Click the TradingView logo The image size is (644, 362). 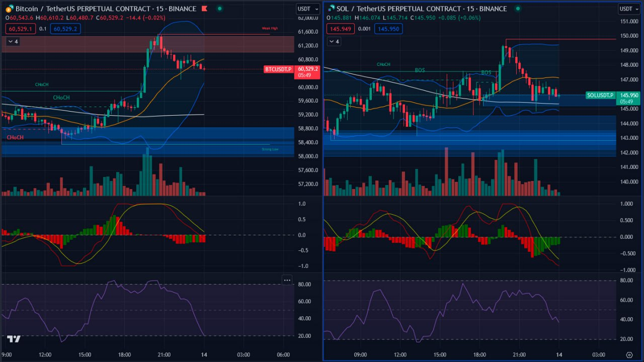click(x=14, y=339)
